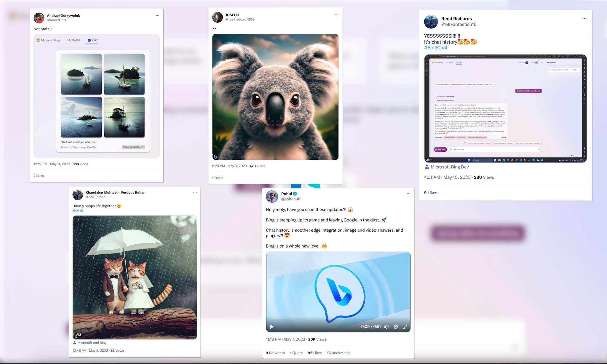The image size is (607, 364).
Task: Open the @bing mention link
Action: pyautogui.click(x=78, y=210)
